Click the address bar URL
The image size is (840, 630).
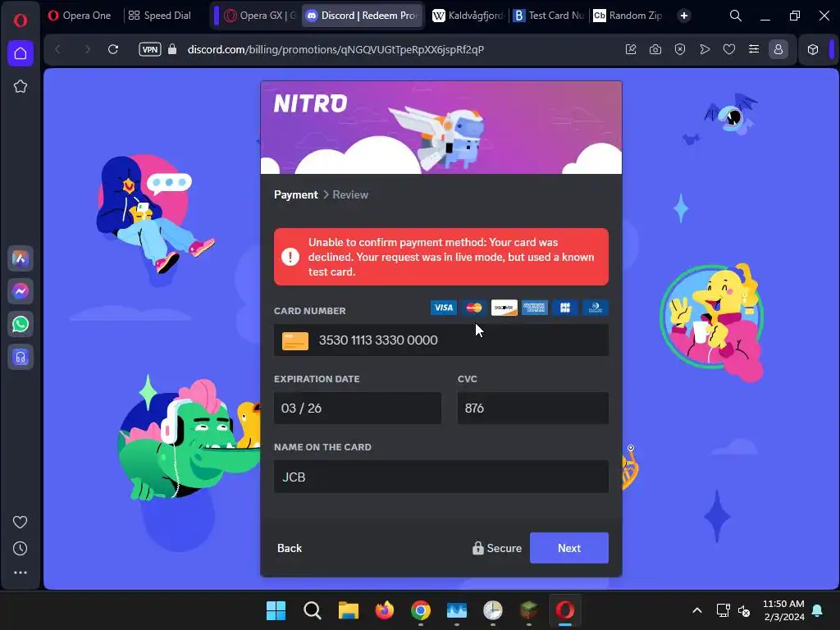point(336,49)
